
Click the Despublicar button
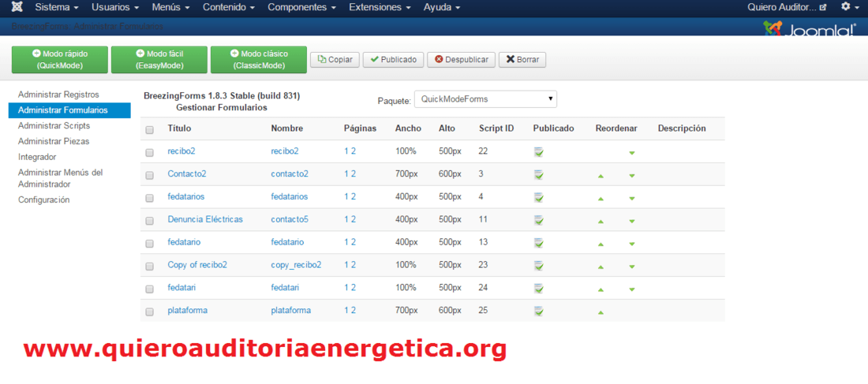461,60
